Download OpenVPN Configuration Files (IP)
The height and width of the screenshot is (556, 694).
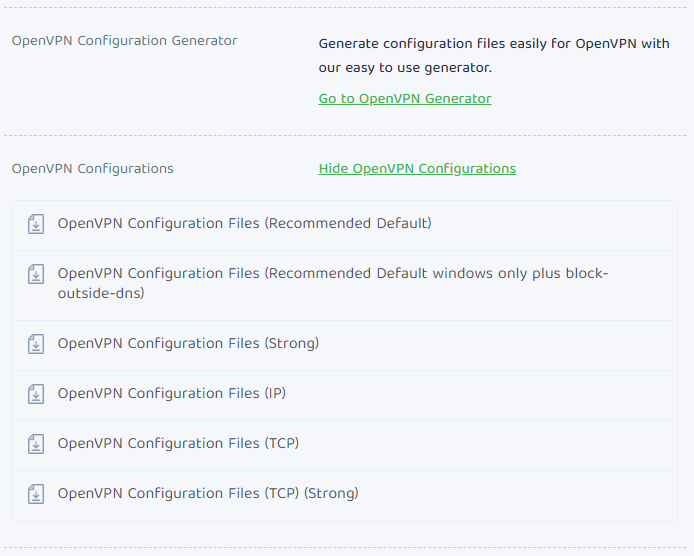[x=172, y=394]
